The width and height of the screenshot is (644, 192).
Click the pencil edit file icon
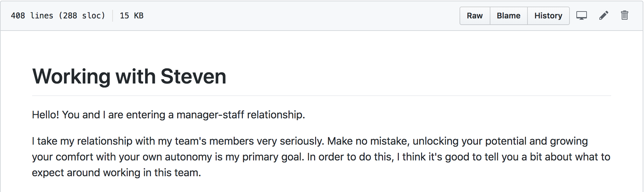604,15
